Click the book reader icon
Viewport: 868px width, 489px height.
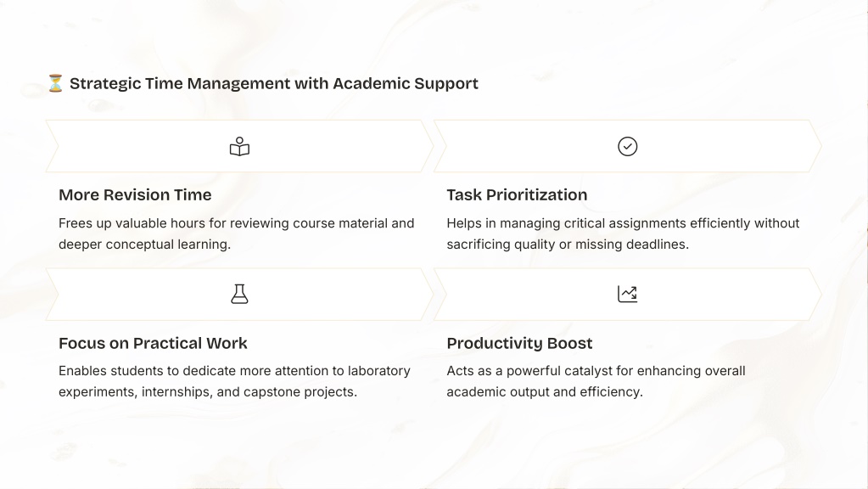coord(239,147)
